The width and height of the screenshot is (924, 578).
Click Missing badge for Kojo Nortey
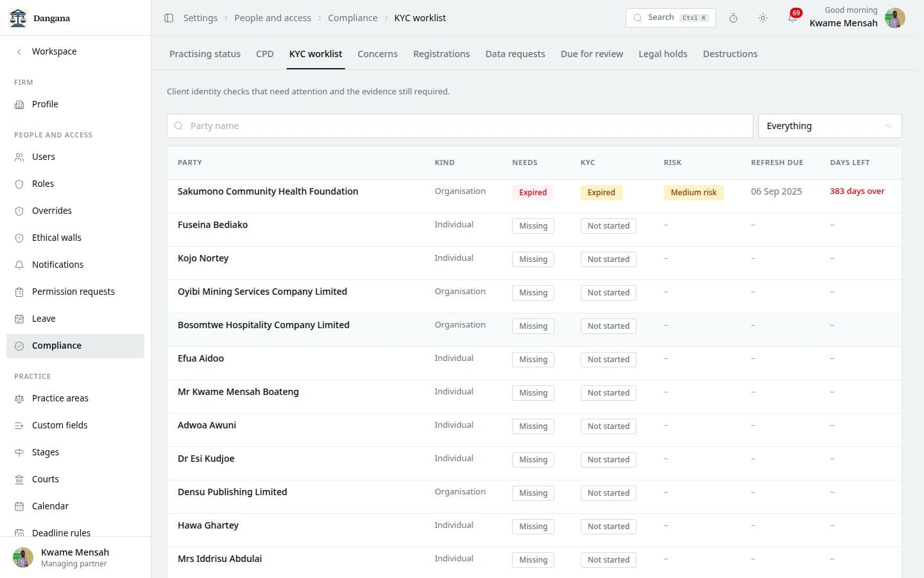click(533, 259)
